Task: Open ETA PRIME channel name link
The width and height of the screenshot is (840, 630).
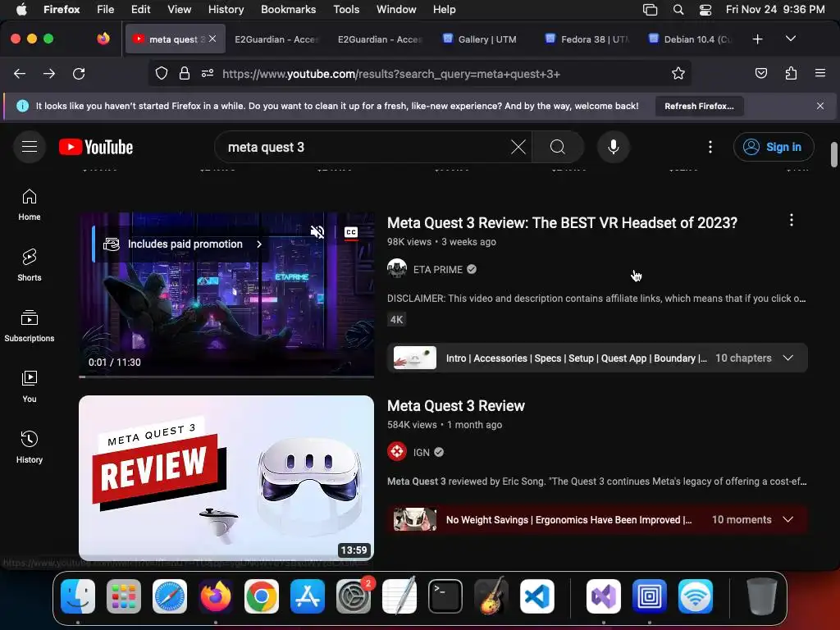Action: (438, 269)
